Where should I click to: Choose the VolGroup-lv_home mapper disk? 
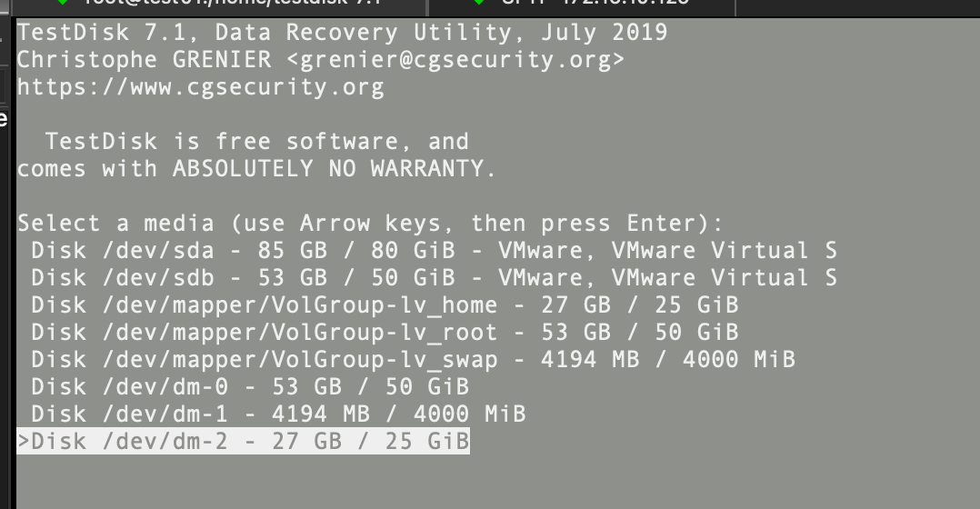point(384,305)
